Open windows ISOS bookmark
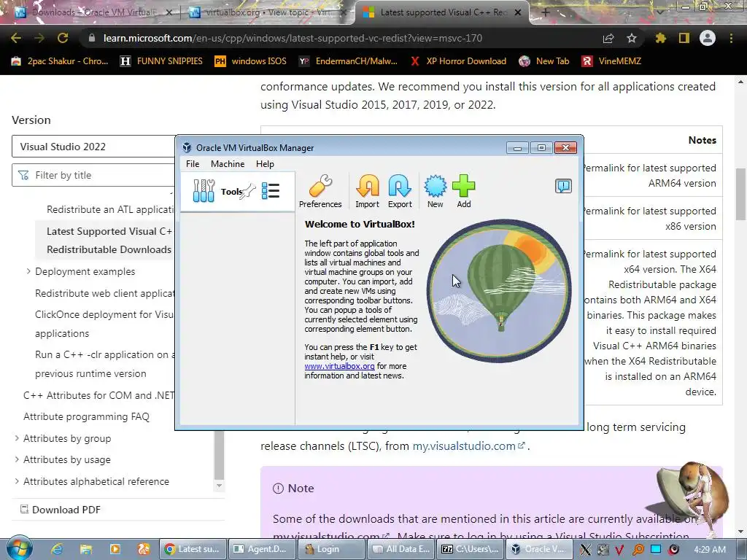 coord(251,61)
